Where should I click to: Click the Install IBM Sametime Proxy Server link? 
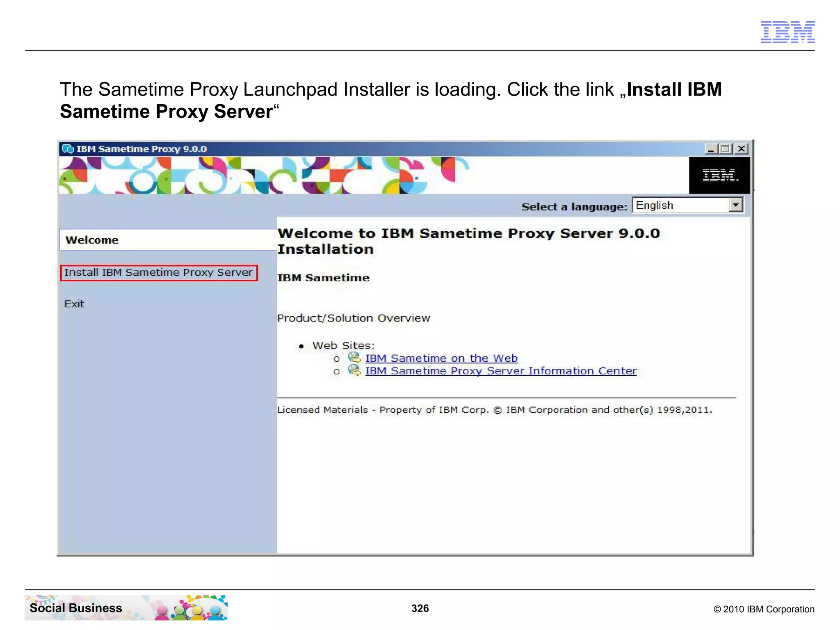159,273
